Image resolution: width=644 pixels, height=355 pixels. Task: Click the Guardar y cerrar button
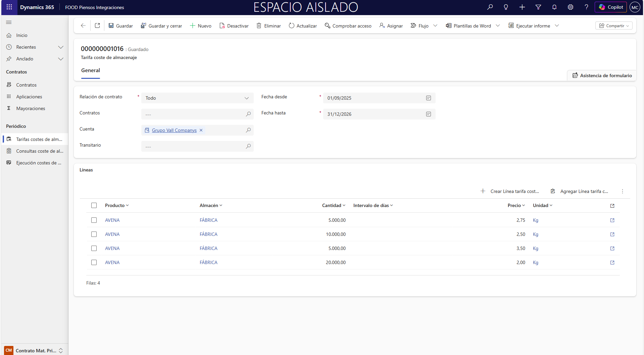[x=161, y=26]
